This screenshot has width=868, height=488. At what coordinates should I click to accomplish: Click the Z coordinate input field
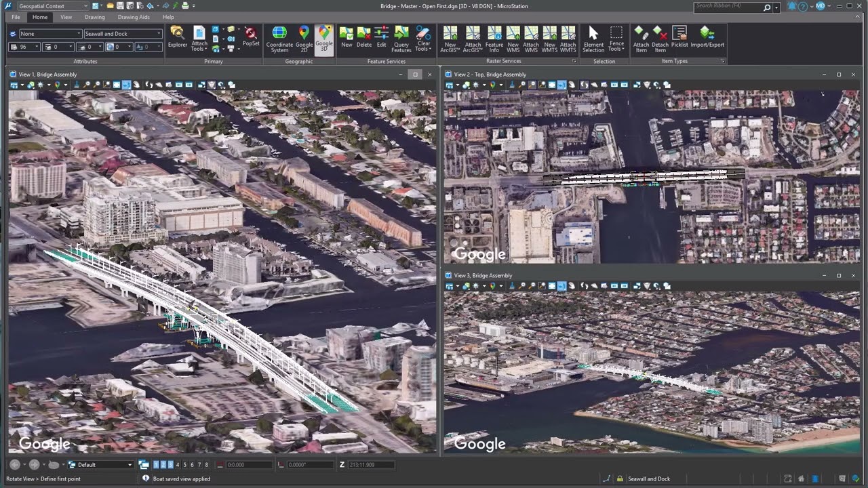click(x=371, y=465)
